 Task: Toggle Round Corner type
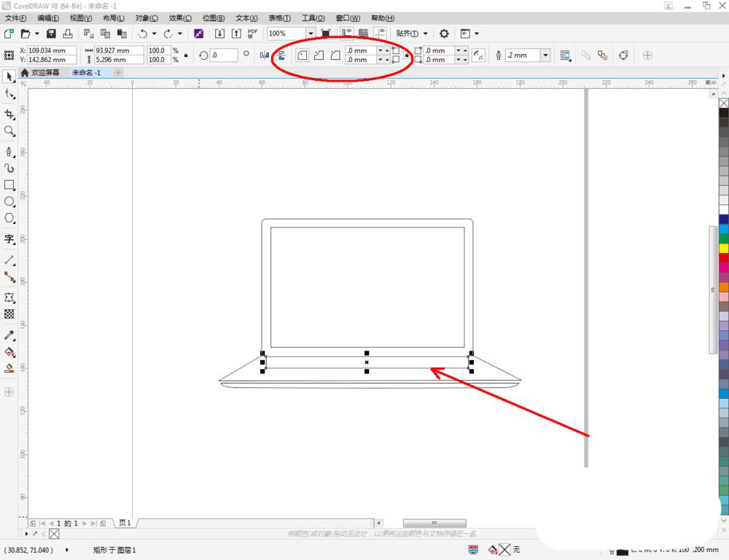(x=303, y=55)
